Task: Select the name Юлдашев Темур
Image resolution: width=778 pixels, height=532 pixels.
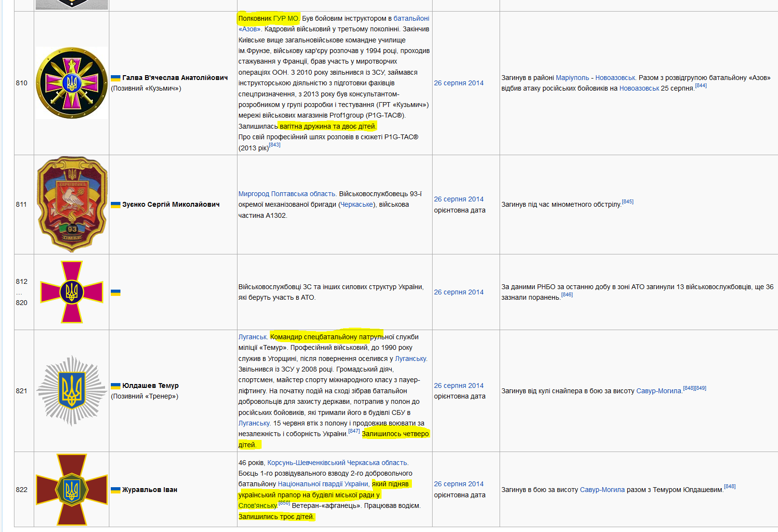Action: tap(150, 386)
